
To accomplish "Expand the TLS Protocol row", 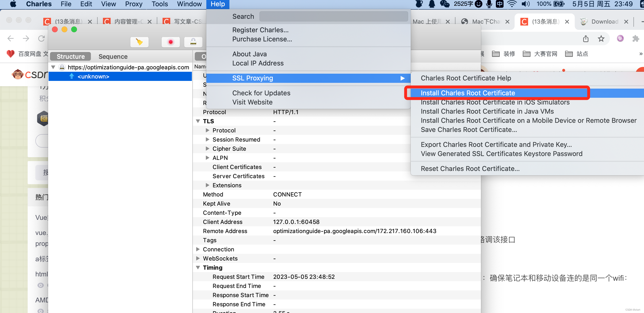I will point(207,130).
